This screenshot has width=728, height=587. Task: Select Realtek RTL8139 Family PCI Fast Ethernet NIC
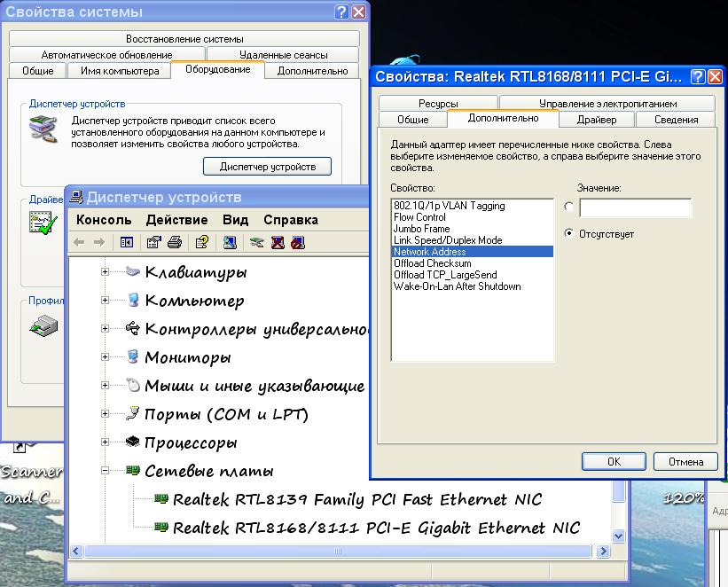[356, 499]
